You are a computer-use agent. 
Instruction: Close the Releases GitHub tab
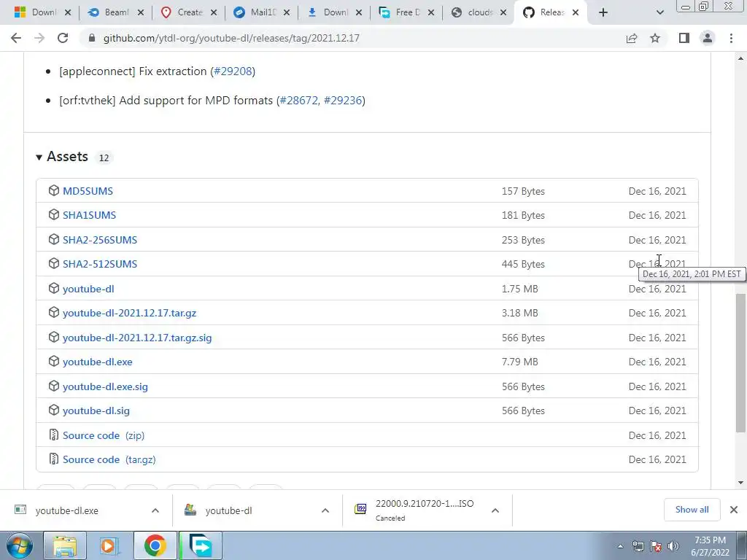click(576, 12)
